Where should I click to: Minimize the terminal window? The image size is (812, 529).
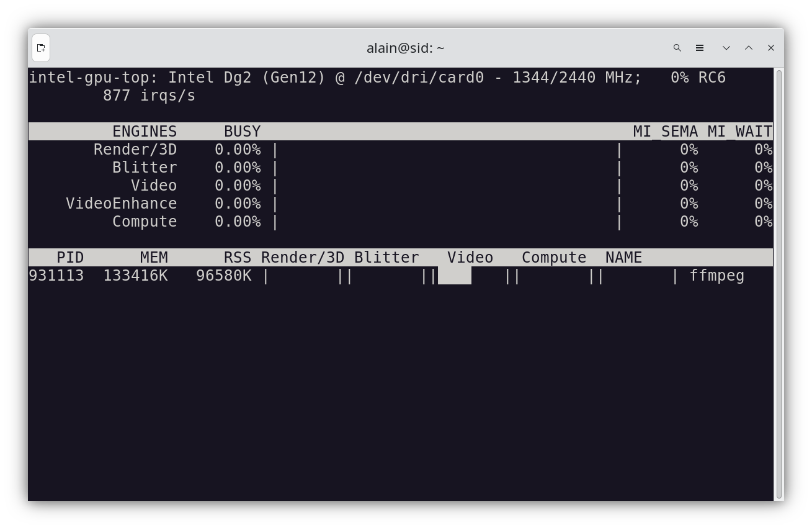tap(726, 48)
